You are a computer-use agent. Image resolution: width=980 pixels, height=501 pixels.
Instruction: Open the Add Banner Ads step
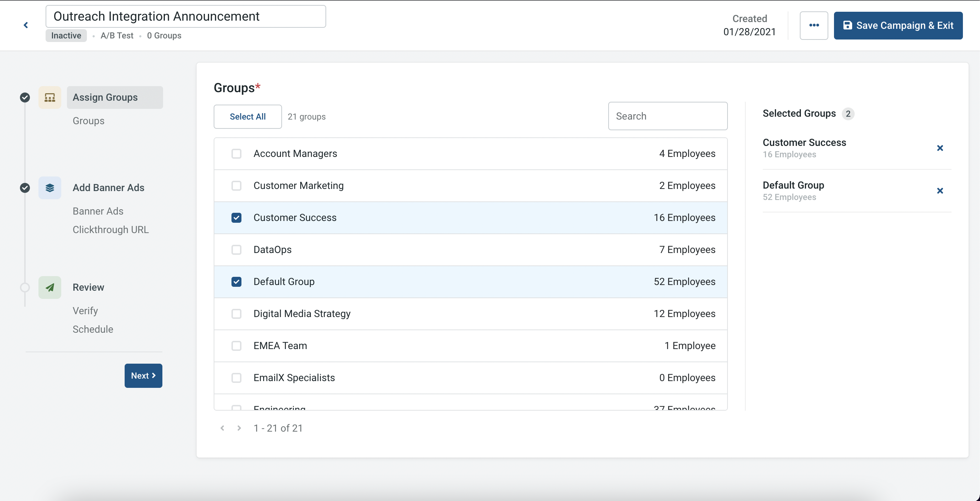tap(108, 188)
